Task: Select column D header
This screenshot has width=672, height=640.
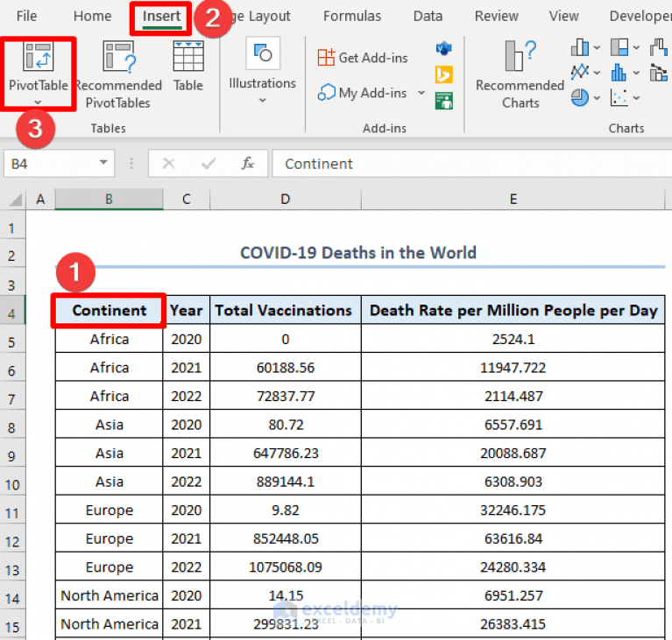Action: coord(286,200)
